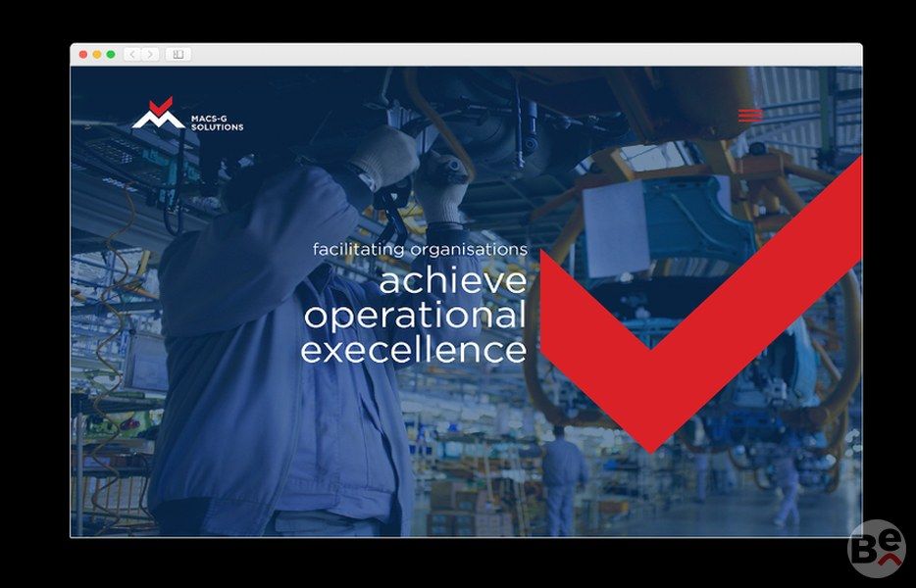Click the 'facilitating organisations' tagline
916x588 pixels.
point(420,250)
